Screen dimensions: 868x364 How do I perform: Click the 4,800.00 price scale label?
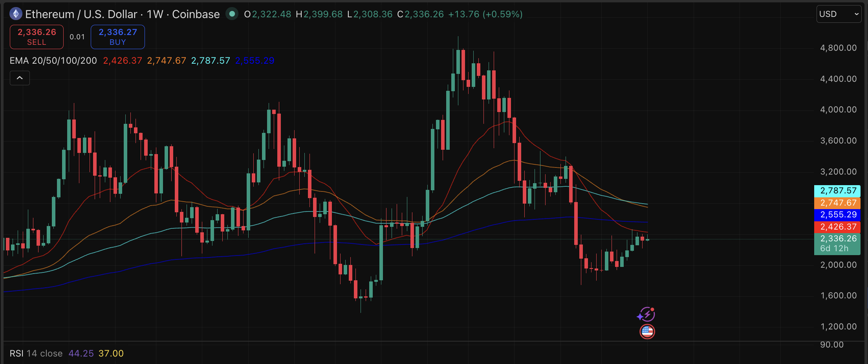[x=838, y=48]
